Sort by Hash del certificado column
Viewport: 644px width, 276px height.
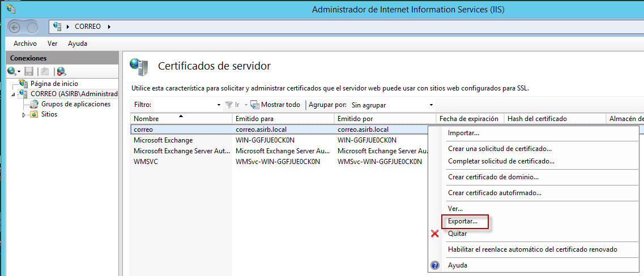click(555, 119)
